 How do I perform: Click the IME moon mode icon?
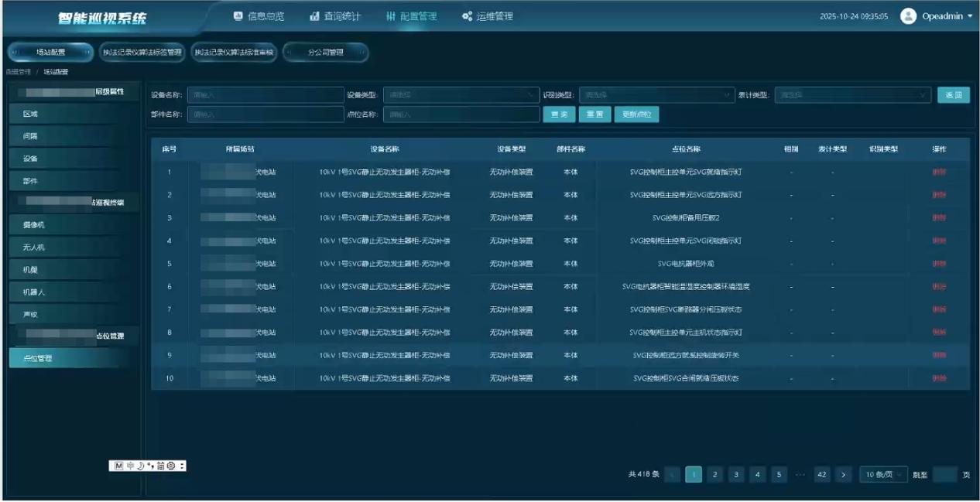coord(140,466)
